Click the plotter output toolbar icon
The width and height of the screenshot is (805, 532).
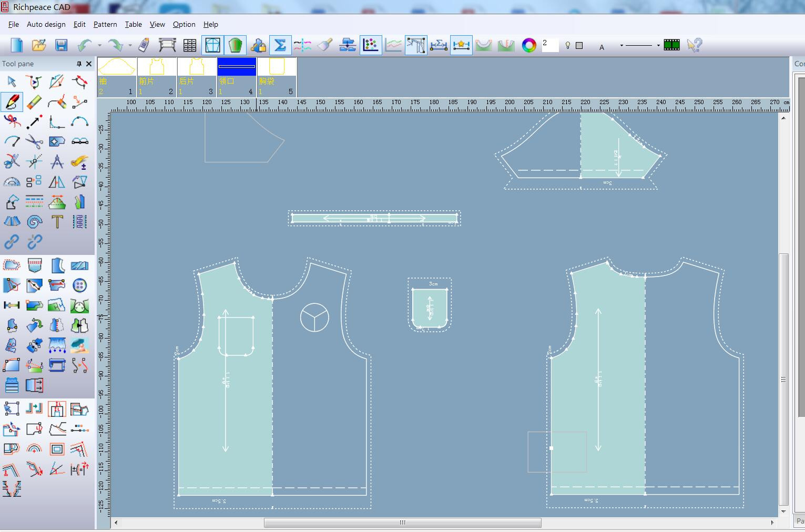click(166, 45)
